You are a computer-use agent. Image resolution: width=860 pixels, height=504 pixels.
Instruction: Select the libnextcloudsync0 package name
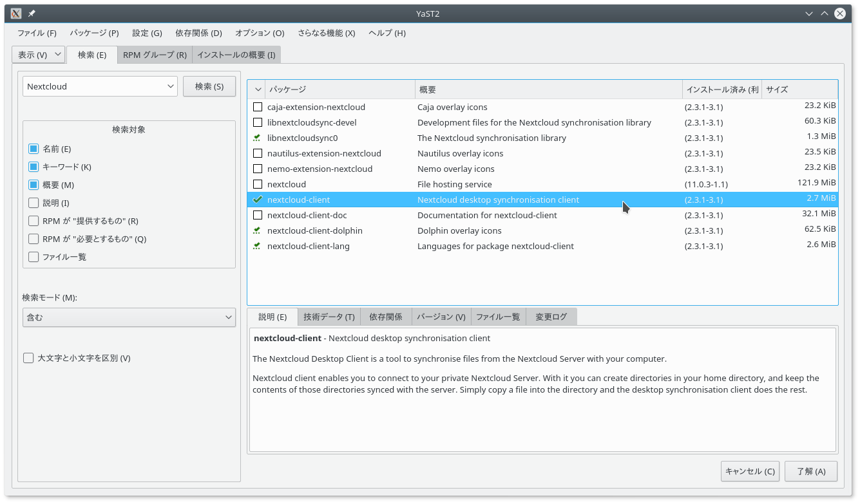[302, 138]
